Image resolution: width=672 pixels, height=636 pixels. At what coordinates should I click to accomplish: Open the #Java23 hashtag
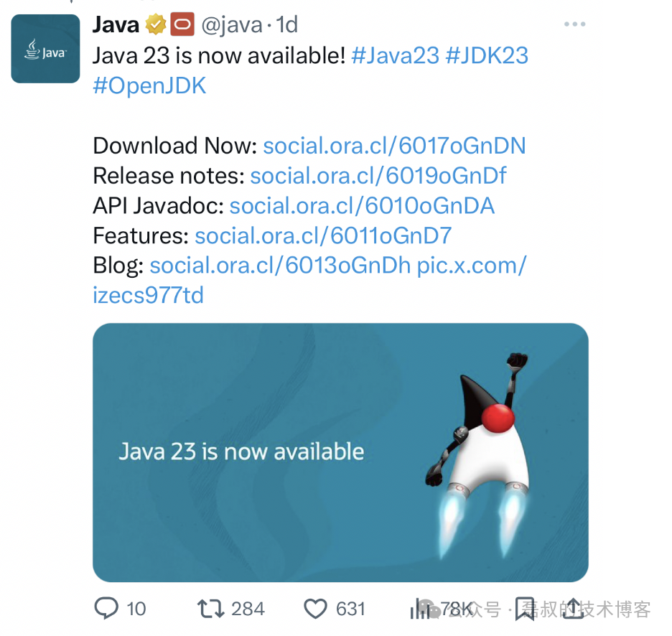[x=395, y=56]
